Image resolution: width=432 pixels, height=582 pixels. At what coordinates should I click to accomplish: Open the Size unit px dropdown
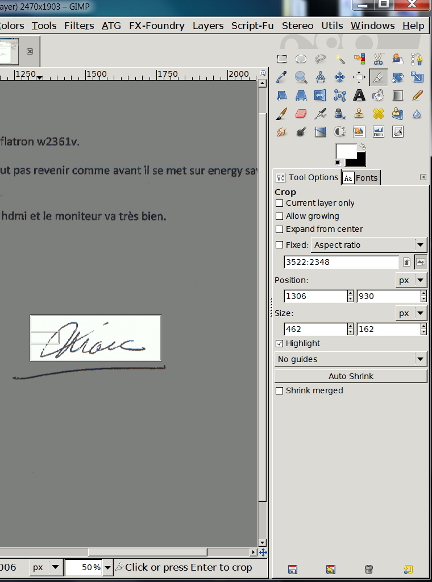tap(411, 313)
